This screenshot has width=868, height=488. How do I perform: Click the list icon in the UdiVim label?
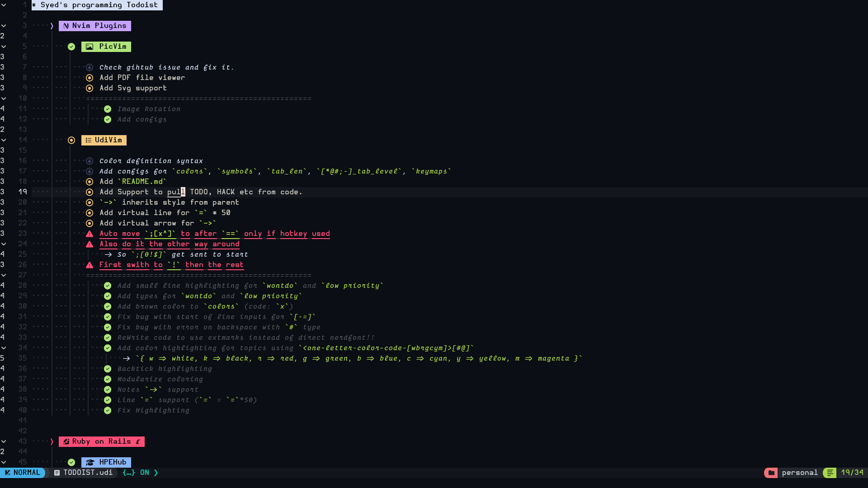89,140
